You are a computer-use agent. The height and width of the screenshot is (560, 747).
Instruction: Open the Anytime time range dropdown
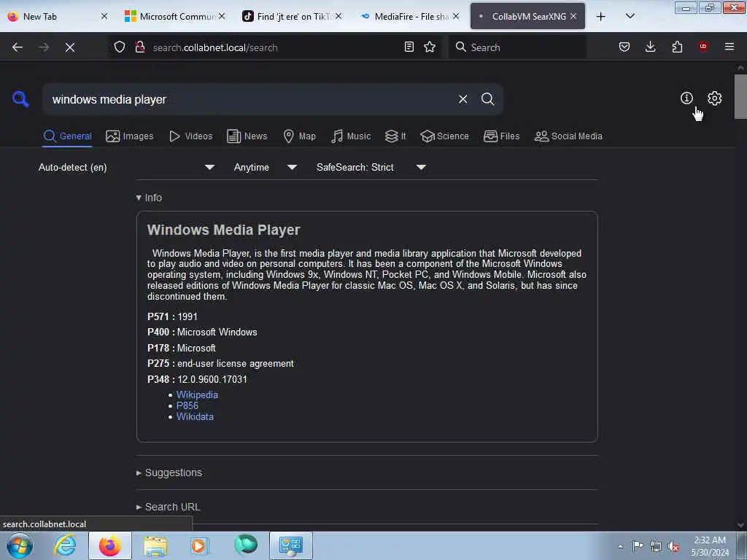coord(266,167)
